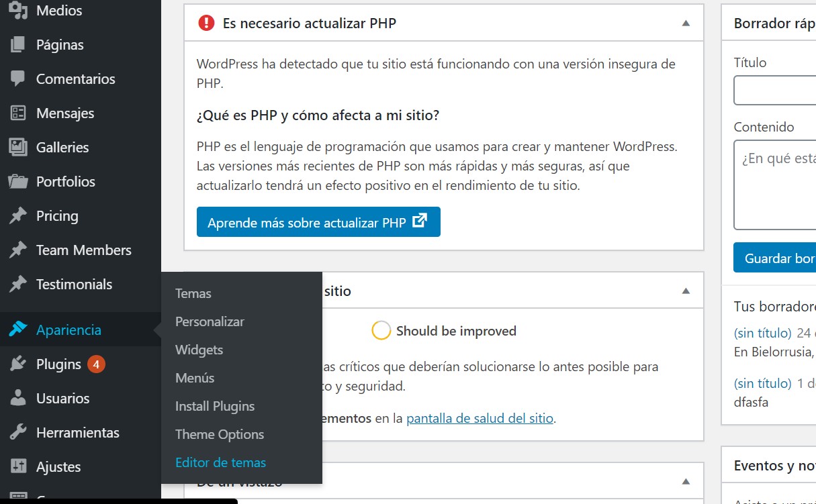Click the Páginas pages icon
Viewport: 816px width, 504px height.
[18, 45]
